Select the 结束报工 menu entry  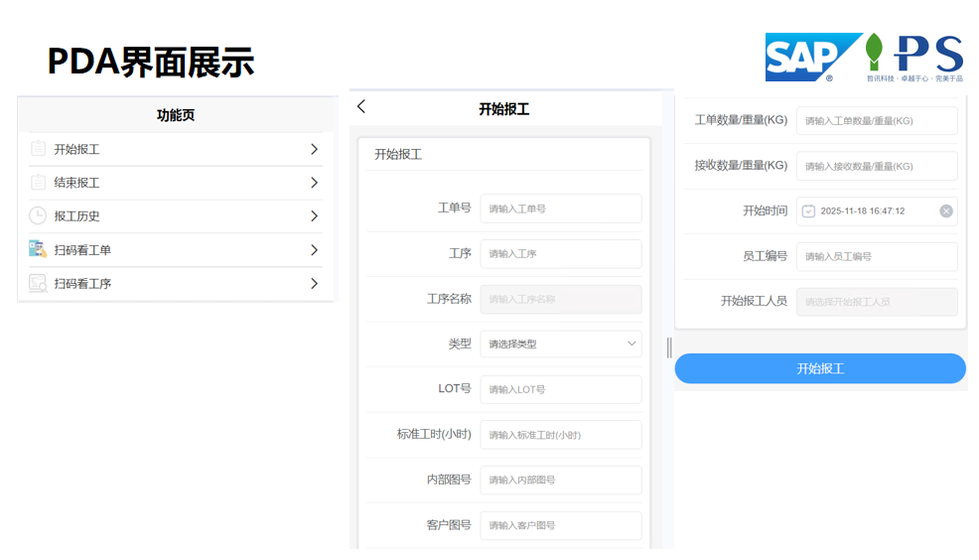pos(176,183)
